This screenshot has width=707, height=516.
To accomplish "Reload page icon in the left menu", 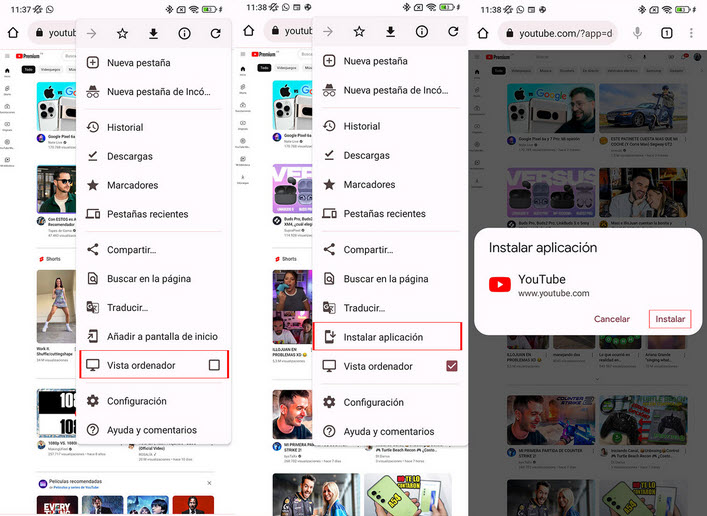I will coord(216,33).
